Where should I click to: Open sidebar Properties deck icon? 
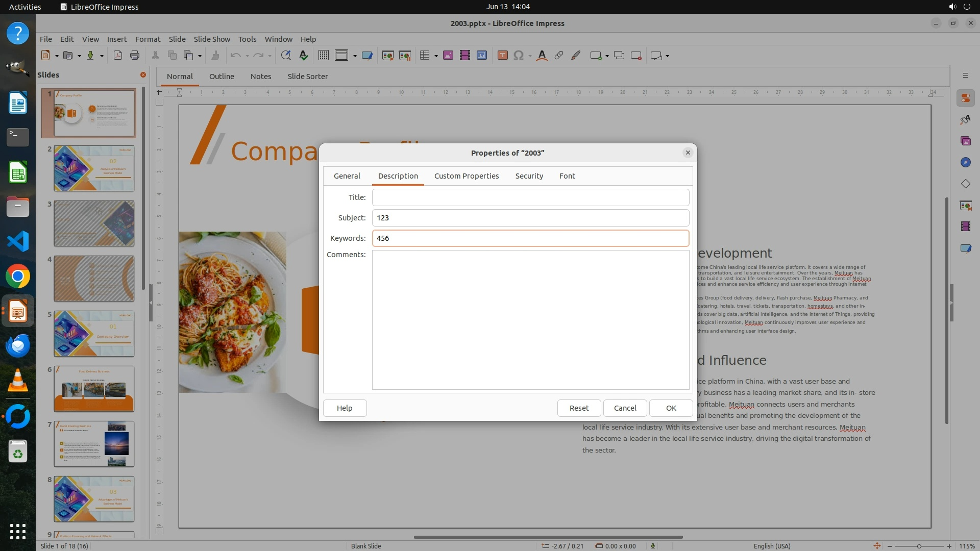tap(965, 98)
